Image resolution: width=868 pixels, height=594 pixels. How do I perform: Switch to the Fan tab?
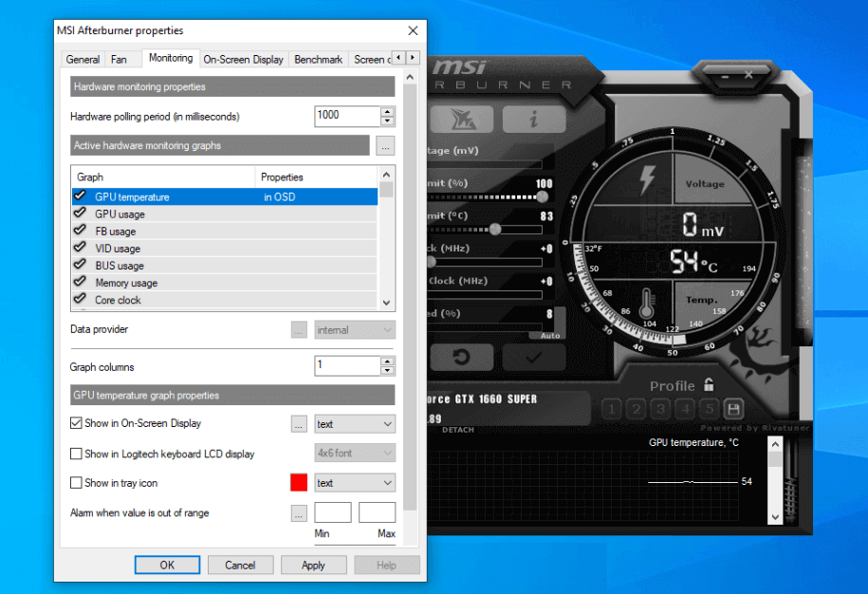coord(119,59)
